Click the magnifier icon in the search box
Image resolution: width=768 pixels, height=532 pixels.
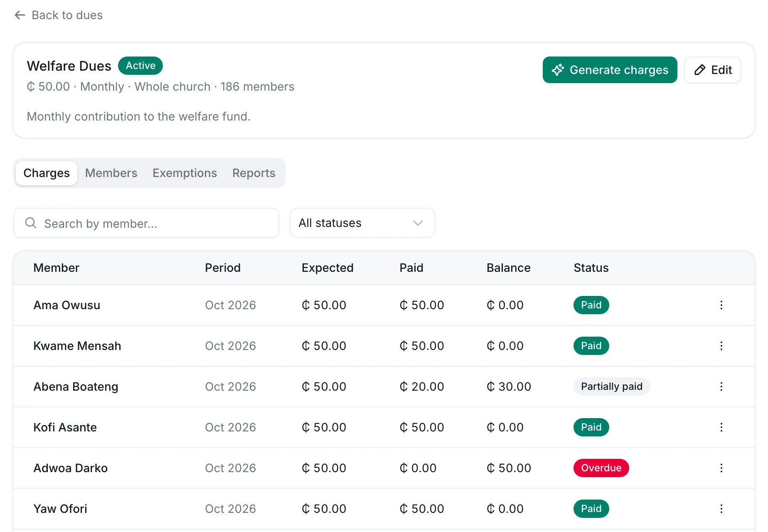click(31, 223)
